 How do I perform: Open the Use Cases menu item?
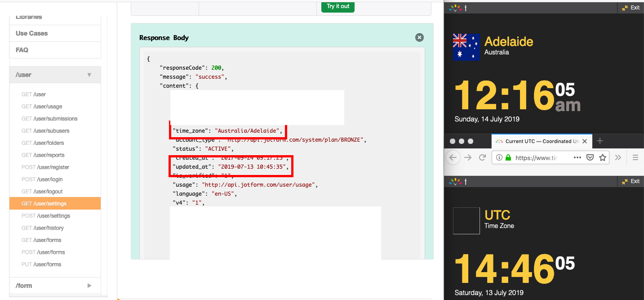(x=31, y=33)
